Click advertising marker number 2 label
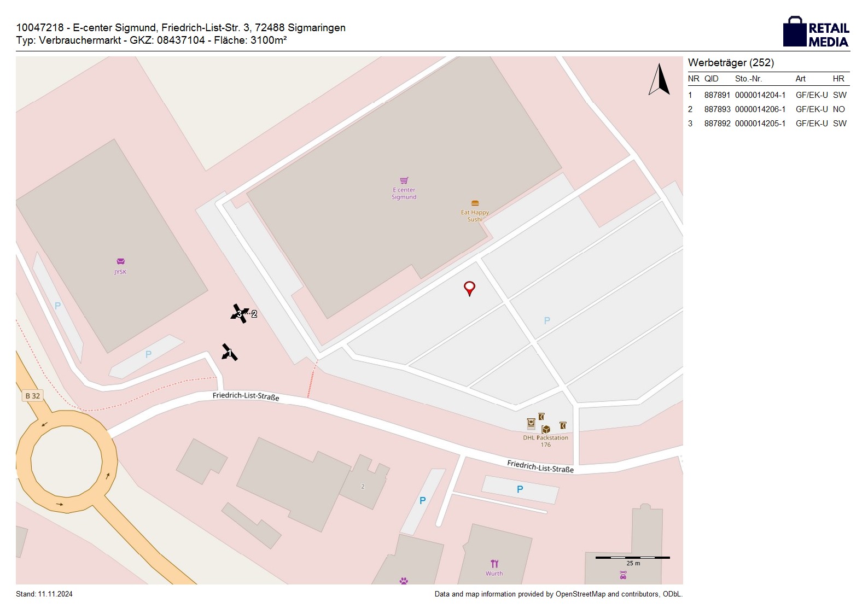The height and width of the screenshot is (614, 868). (x=254, y=314)
